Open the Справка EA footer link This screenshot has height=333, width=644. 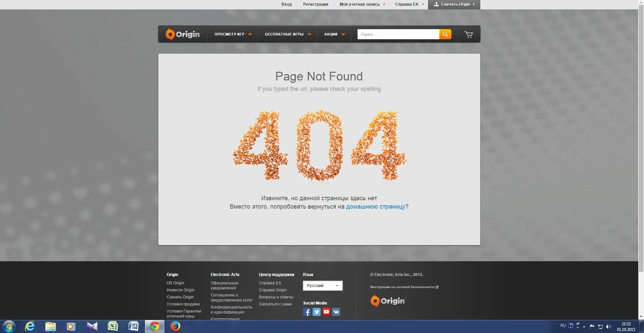pos(270,283)
